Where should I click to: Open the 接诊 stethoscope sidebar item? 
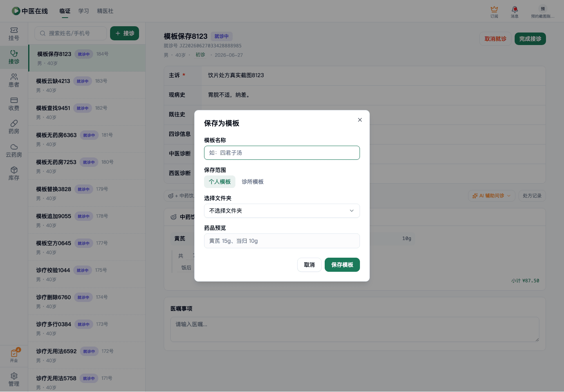coord(14,57)
